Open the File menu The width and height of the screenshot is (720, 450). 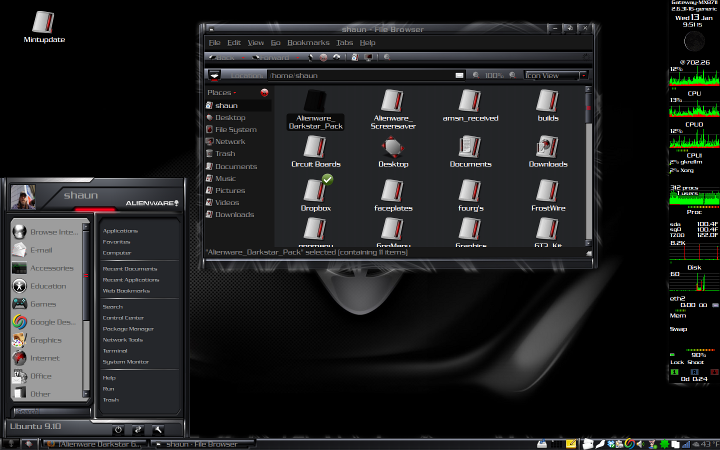(214, 43)
